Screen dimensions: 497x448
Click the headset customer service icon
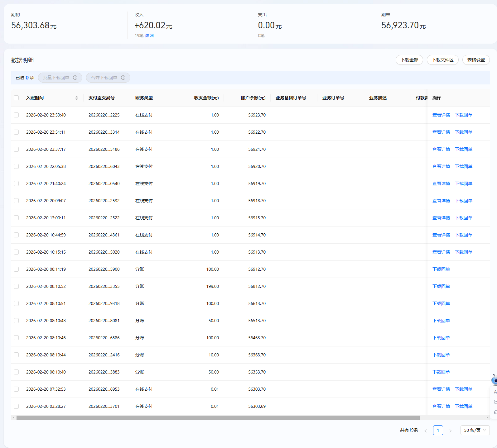[x=495, y=412]
